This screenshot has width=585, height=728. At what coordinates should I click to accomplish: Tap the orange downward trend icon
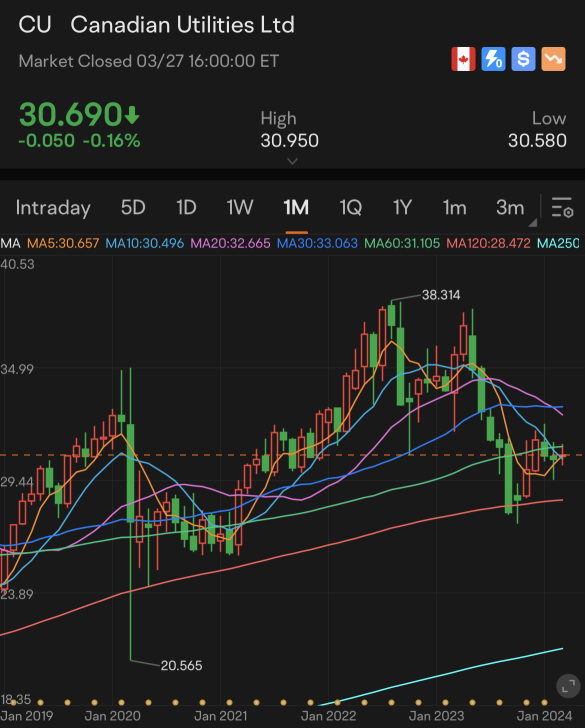pyautogui.click(x=553, y=59)
